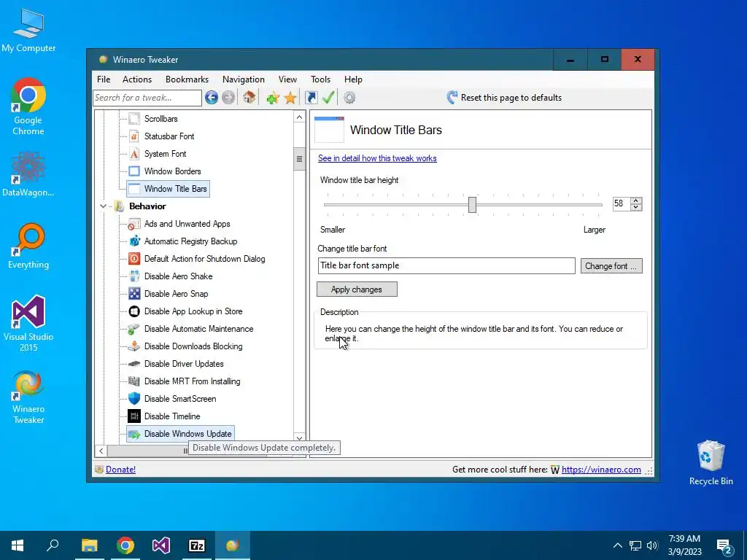This screenshot has height=560, width=747.
Task: Click the shortcut arrow toolbar icon
Action: [x=311, y=98]
